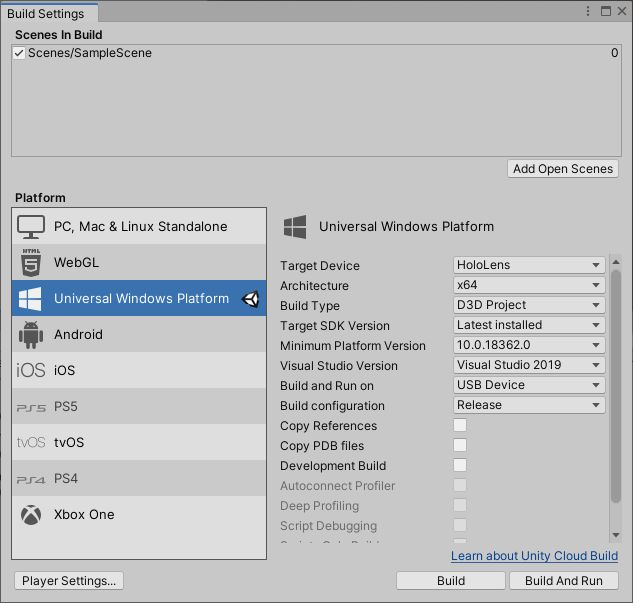The image size is (633, 603).
Task: Select the WebGL platform label
Action: tap(76, 262)
